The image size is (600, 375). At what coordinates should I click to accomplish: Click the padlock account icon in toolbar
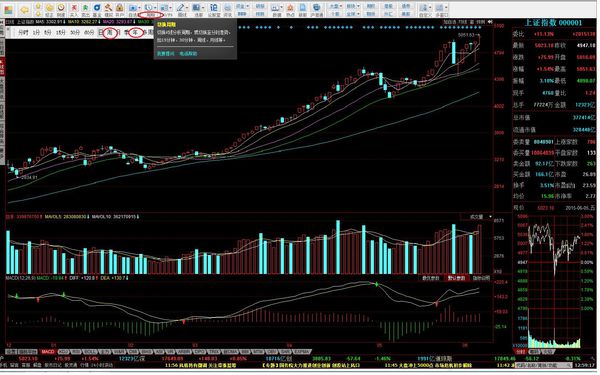[120, 8]
